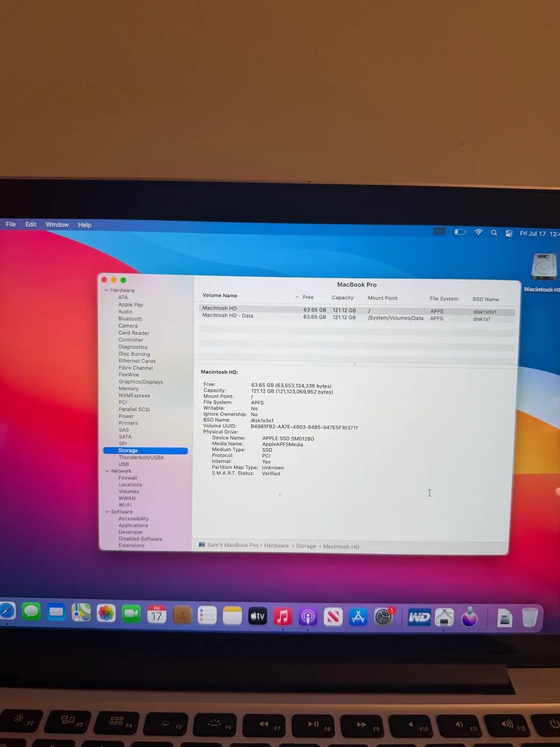
Task: Open Safari from the Dock
Action: tap(6, 612)
